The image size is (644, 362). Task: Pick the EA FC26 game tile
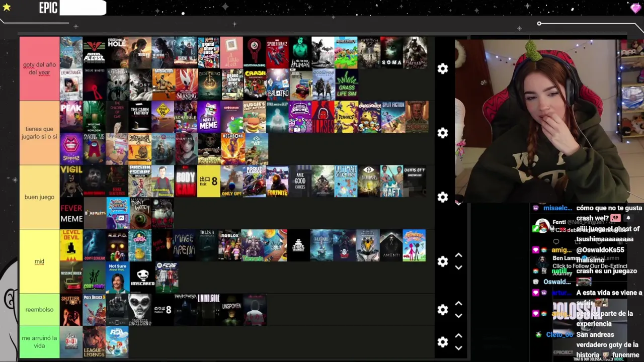point(167,278)
